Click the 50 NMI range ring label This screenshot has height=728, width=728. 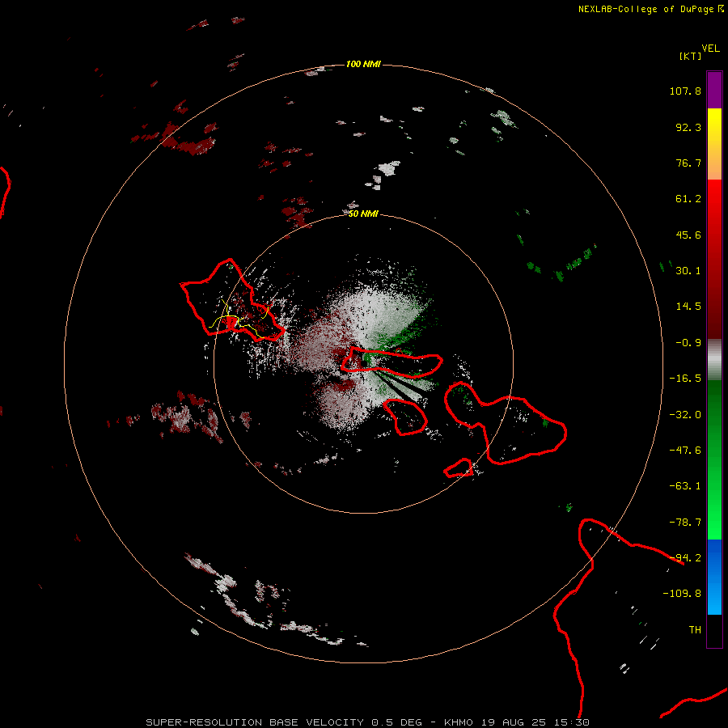pos(363,214)
